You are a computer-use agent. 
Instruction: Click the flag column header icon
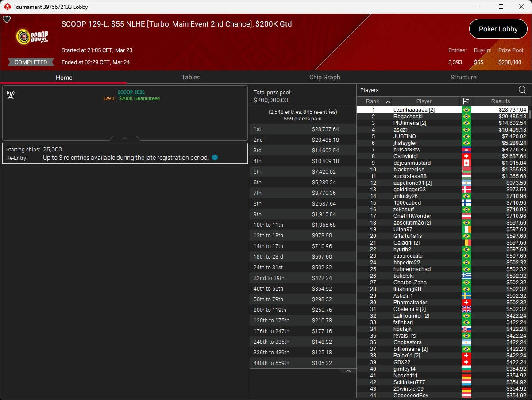point(466,101)
